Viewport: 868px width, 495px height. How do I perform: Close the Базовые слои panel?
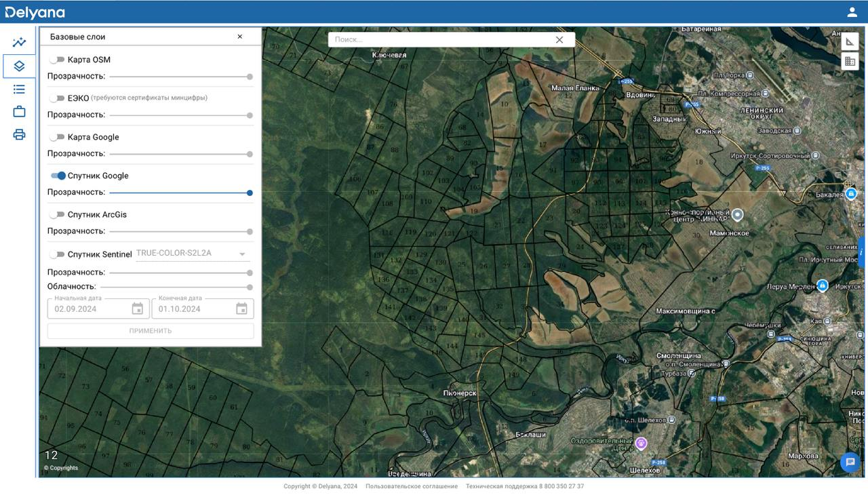pyautogui.click(x=240, y=37)
